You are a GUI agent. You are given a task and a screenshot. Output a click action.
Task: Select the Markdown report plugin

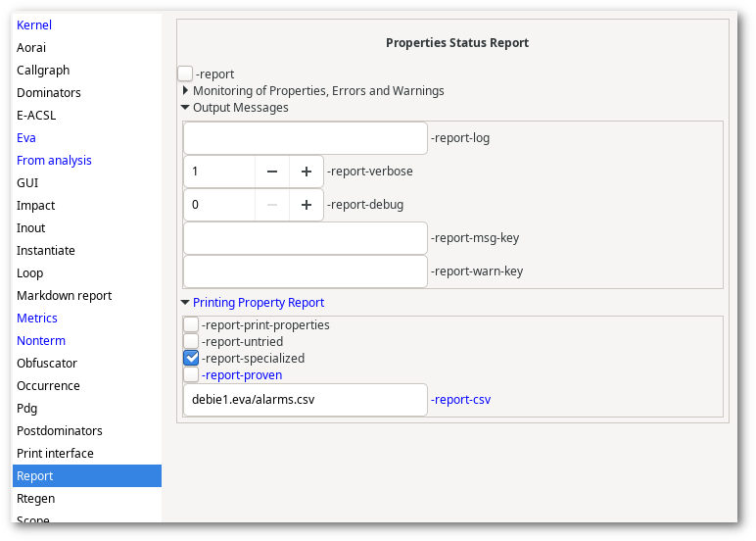(64, 295)
